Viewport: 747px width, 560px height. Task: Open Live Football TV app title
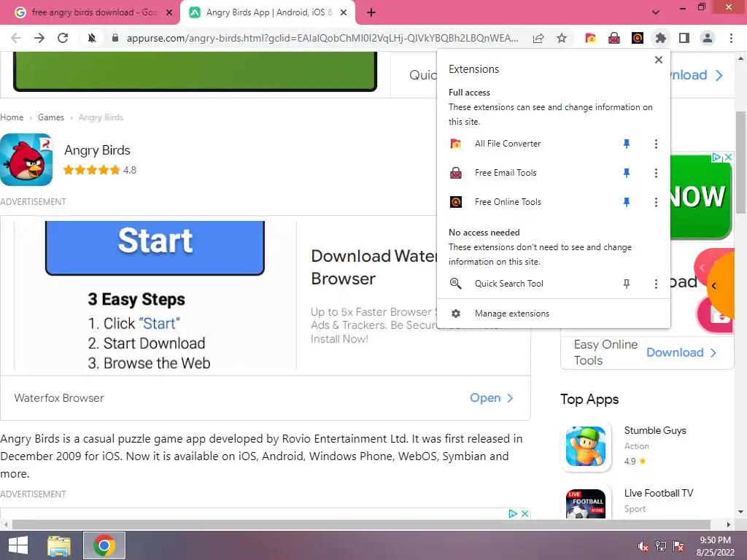[659, 494]
